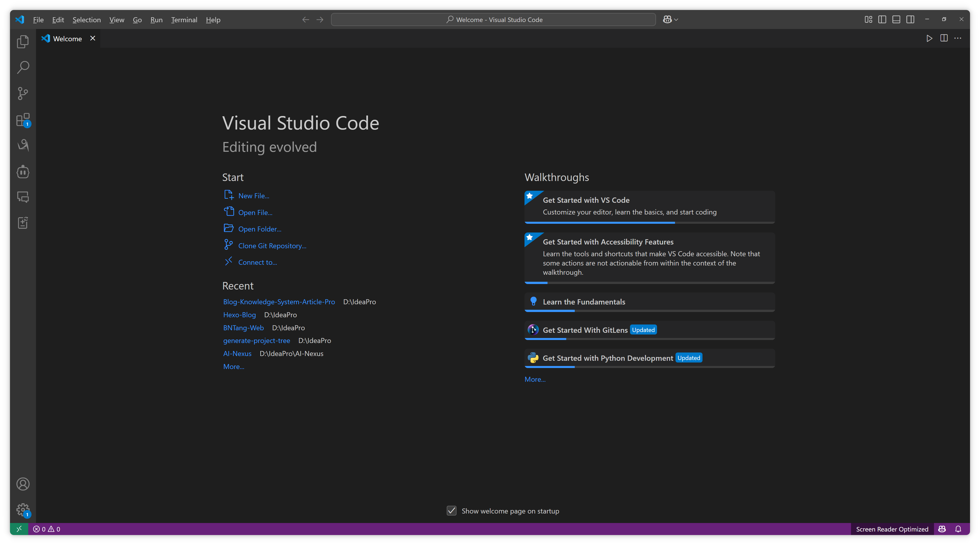This screenshot has height=545, width=980.
Task: Click the Split Editor Right icon
Action: tap(944, 38)
